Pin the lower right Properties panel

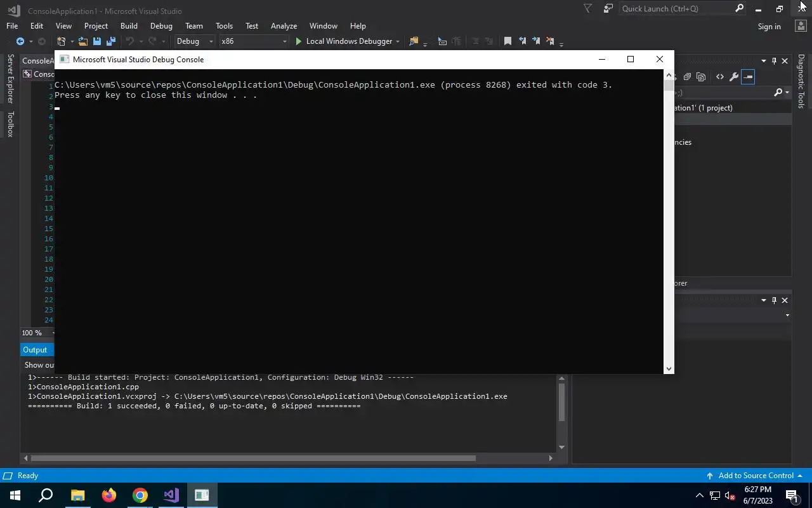click(774, 300)
